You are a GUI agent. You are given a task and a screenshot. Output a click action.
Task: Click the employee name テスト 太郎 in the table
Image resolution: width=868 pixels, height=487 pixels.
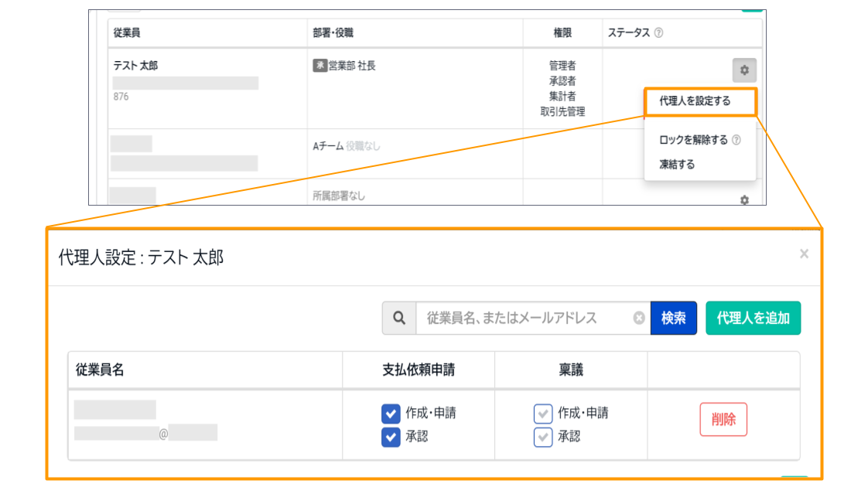pos(135,66)
